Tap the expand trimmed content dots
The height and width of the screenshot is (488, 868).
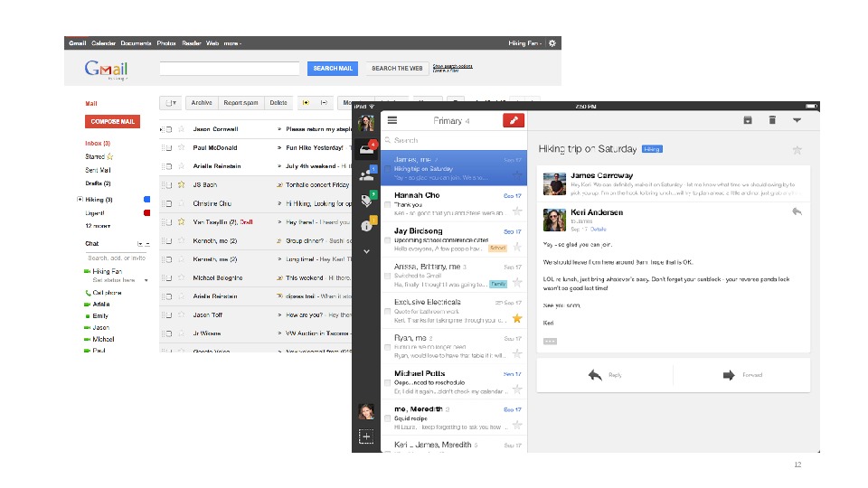pos(550,342)
